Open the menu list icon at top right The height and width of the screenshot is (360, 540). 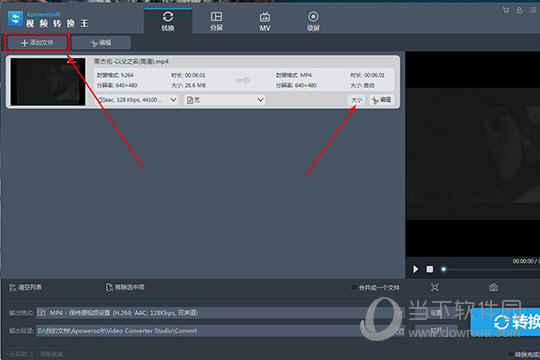pos(533,10)
